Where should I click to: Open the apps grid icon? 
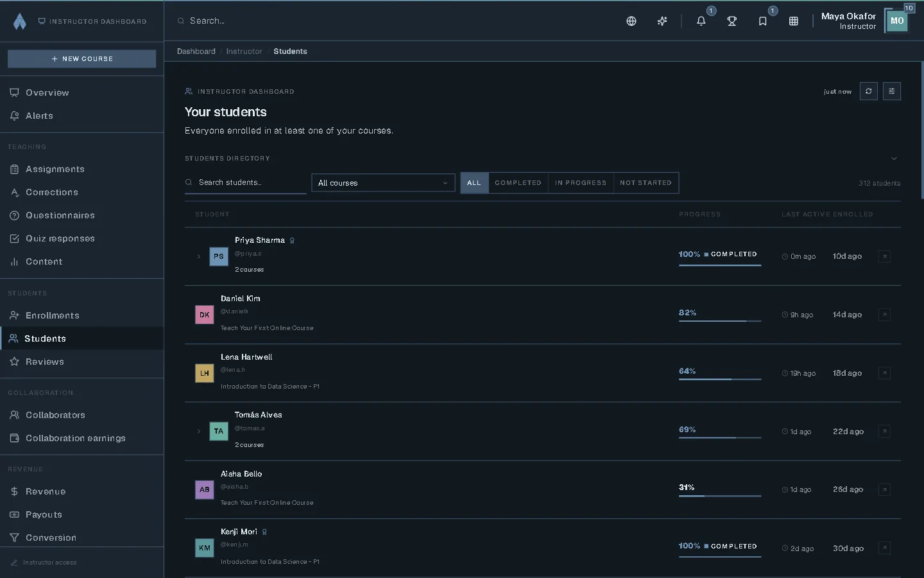(794, 21)
